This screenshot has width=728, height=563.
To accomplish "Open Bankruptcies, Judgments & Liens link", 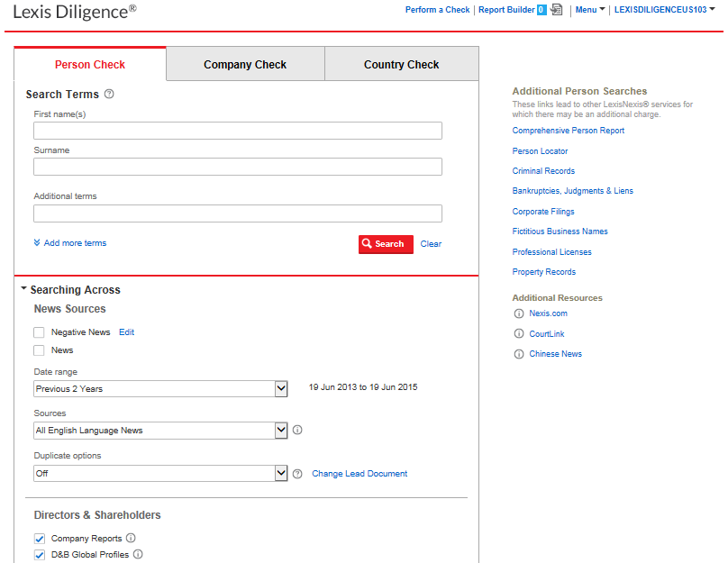I will point(572,191).
